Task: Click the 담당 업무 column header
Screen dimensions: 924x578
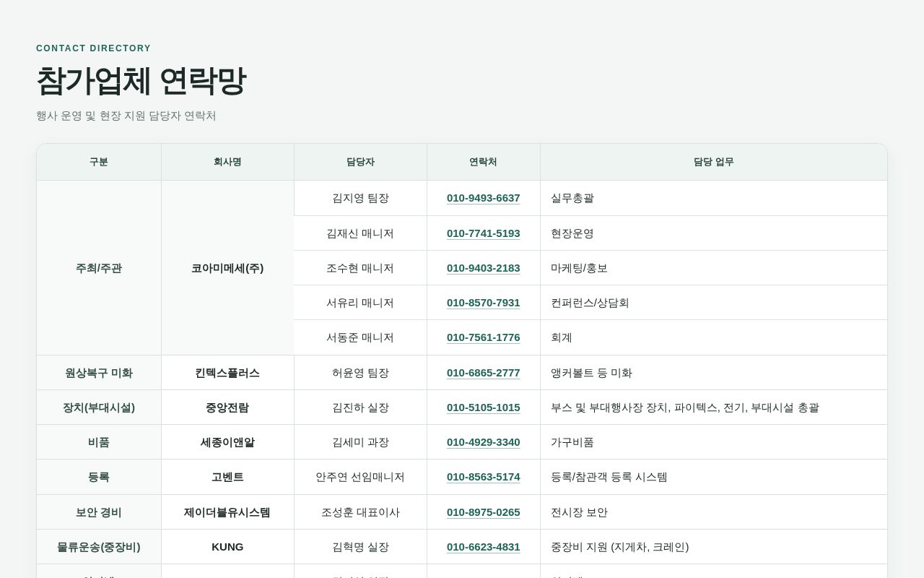Action: pyautogui.click(x=714, y=162)
